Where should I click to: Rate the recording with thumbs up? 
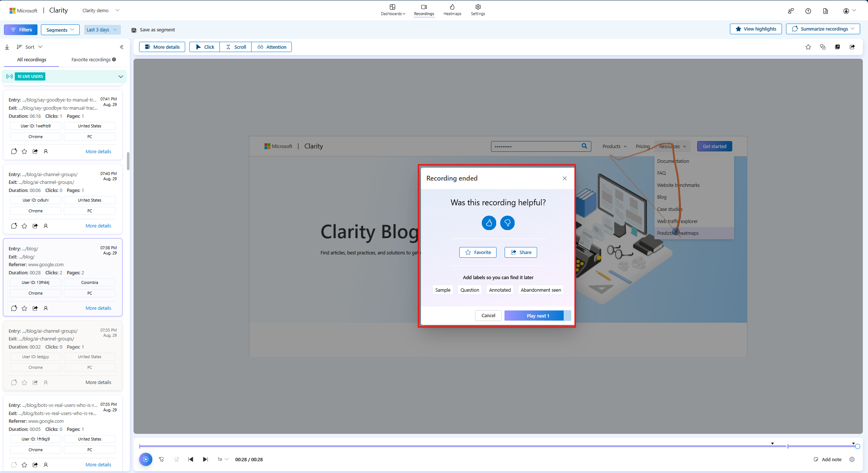click(x=488, y=223)
